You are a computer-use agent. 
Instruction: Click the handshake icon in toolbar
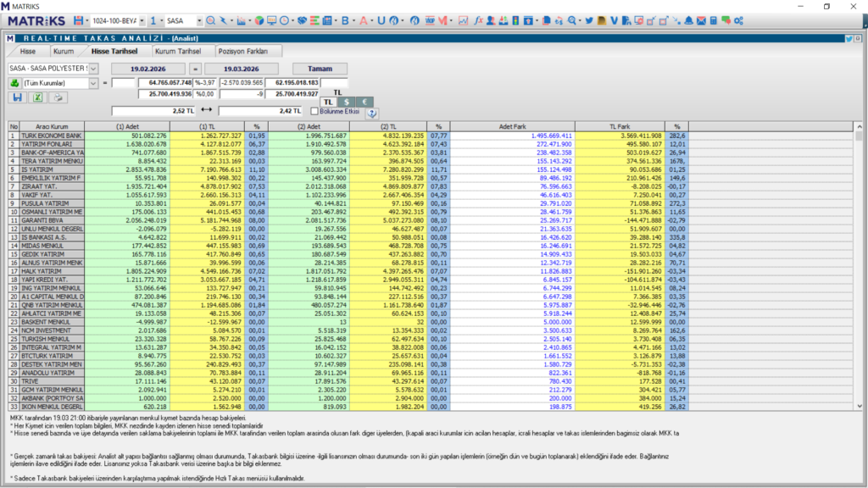(302, 20)
